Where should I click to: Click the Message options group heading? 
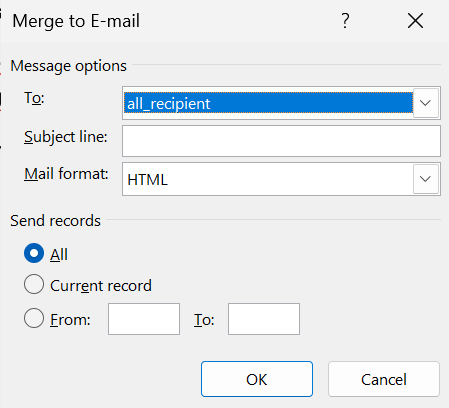68,66
